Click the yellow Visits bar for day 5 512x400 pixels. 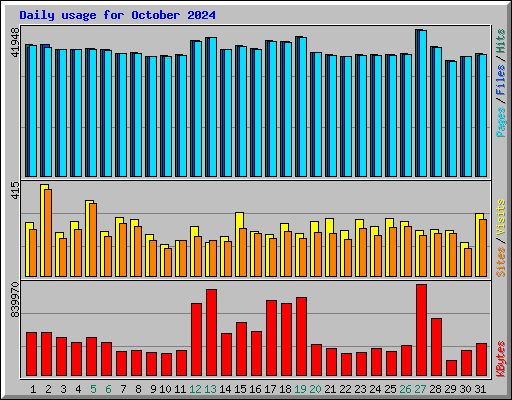click(x=88, y=238)
